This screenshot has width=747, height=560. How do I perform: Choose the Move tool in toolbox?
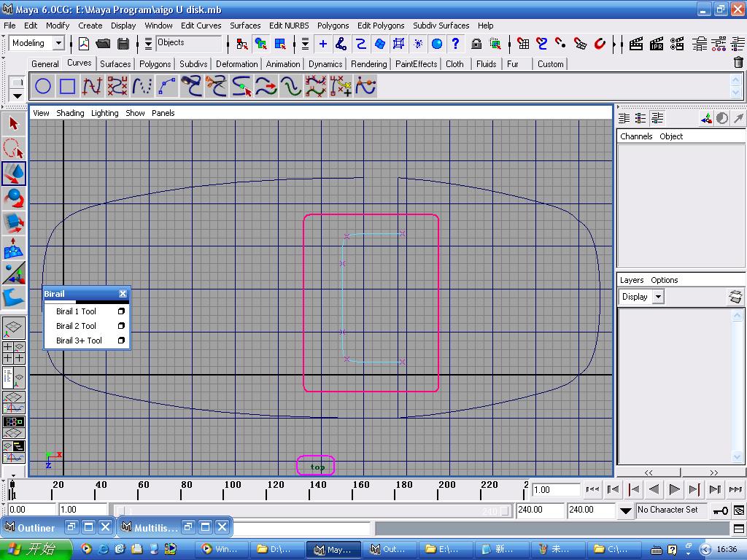(x=13, y=174)
